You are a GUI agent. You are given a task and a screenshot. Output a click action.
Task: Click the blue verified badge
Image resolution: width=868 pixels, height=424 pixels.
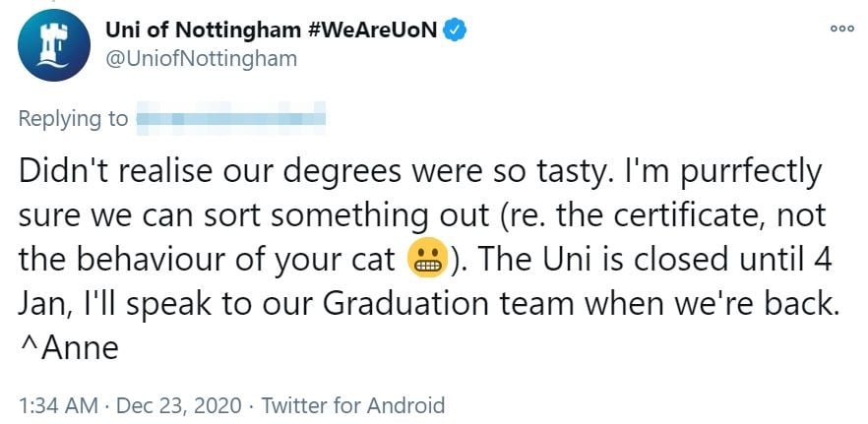(x=454, y=30)
